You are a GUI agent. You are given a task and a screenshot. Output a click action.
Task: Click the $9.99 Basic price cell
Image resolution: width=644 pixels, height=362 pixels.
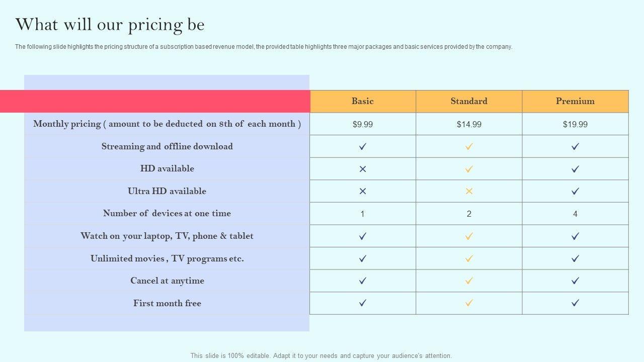pos(363,124)
